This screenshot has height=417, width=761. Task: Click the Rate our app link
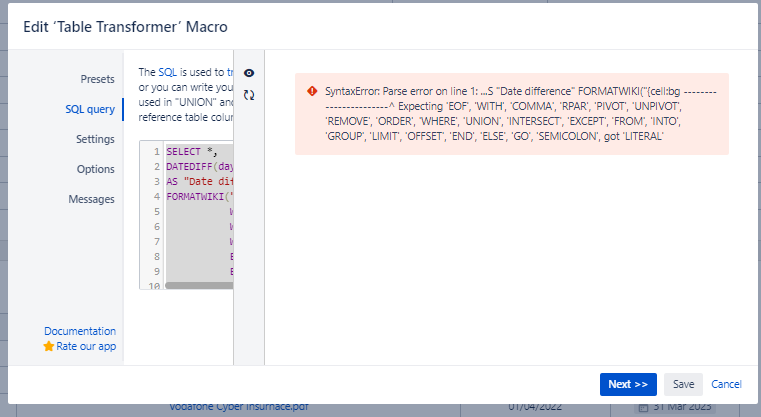[86, 346]
